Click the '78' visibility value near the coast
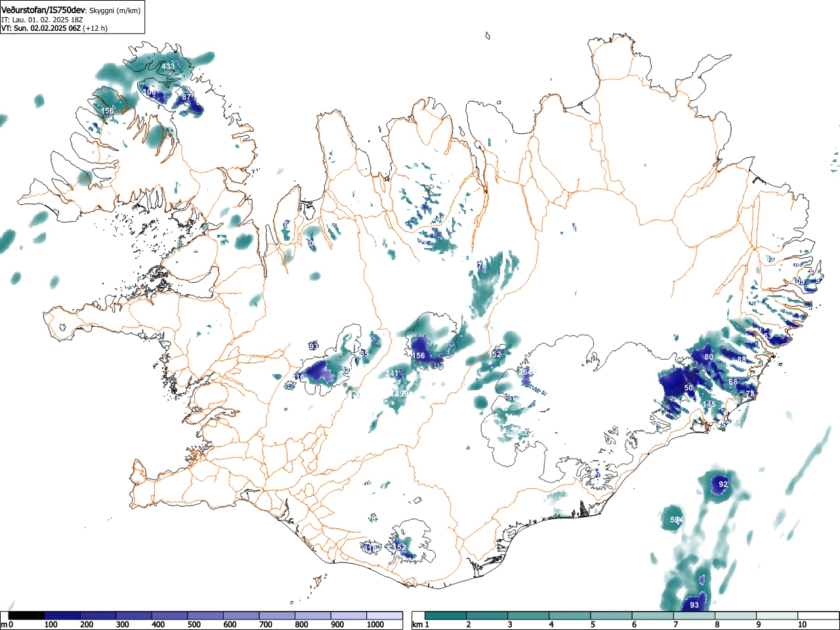The height and width of the screenshot is (630, 840). (x=750, y=393)
